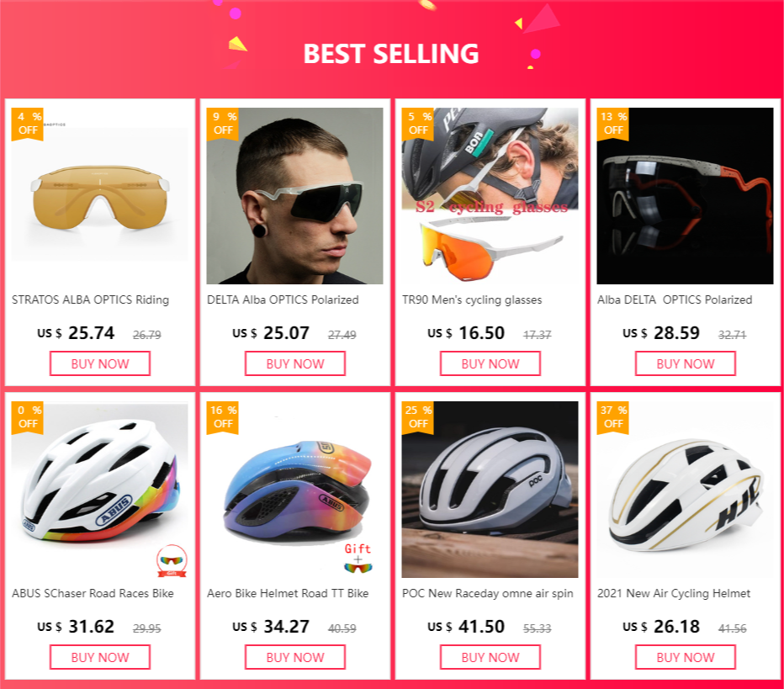The image size is (784, 689).
Task: Open Aero Bike Helmet Road TT Bike link
Action: point(288,593)
